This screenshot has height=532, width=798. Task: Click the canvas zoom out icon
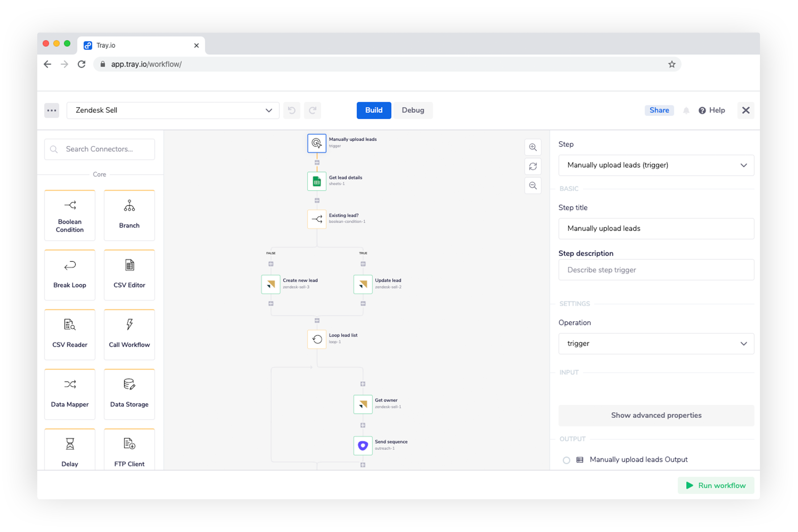(533, 186)
